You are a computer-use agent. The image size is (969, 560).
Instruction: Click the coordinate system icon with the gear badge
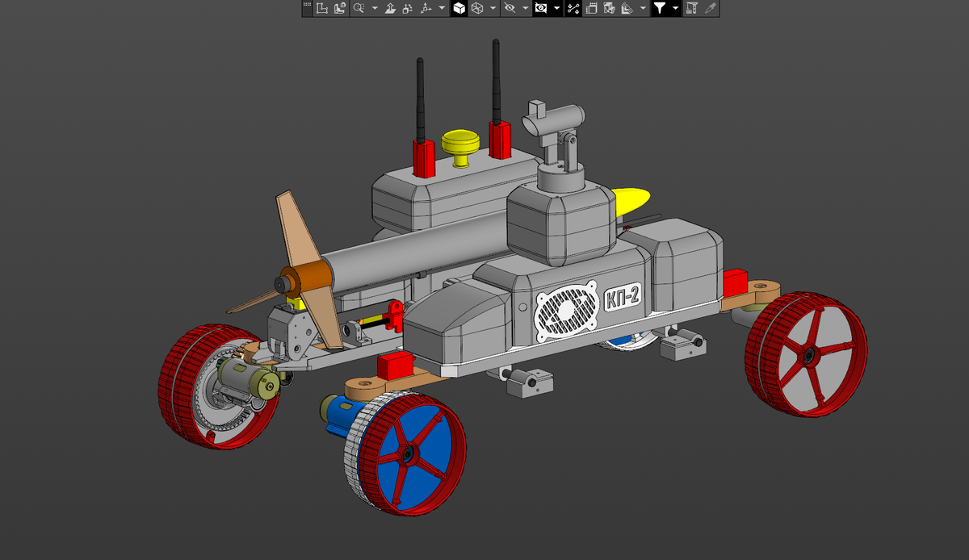pyautogui.click(x=339, y=8)
